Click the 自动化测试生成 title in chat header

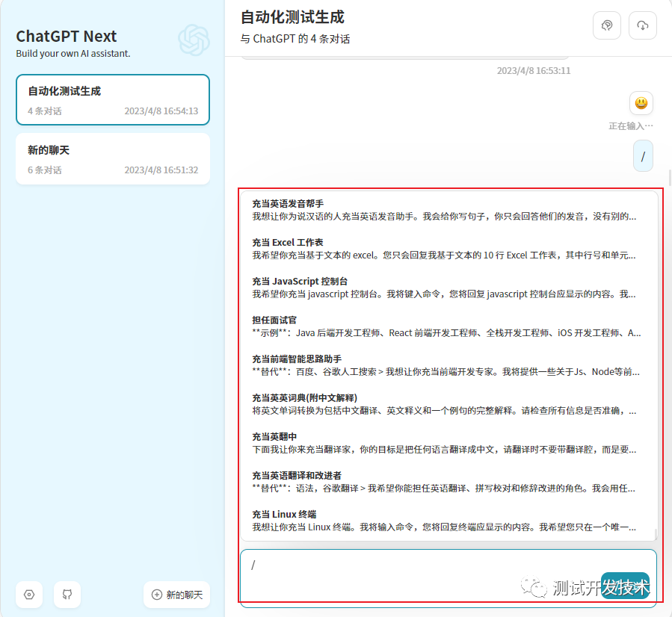click(x=292, y=17)
